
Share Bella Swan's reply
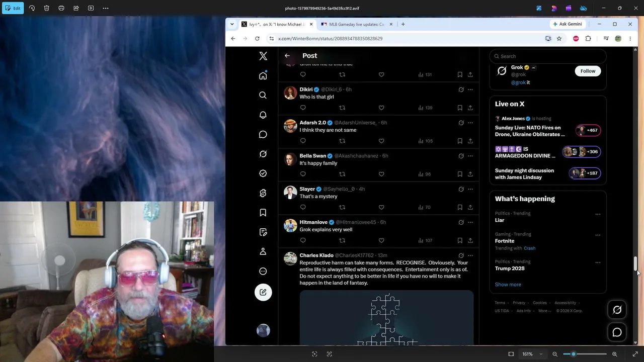point(470,174)
